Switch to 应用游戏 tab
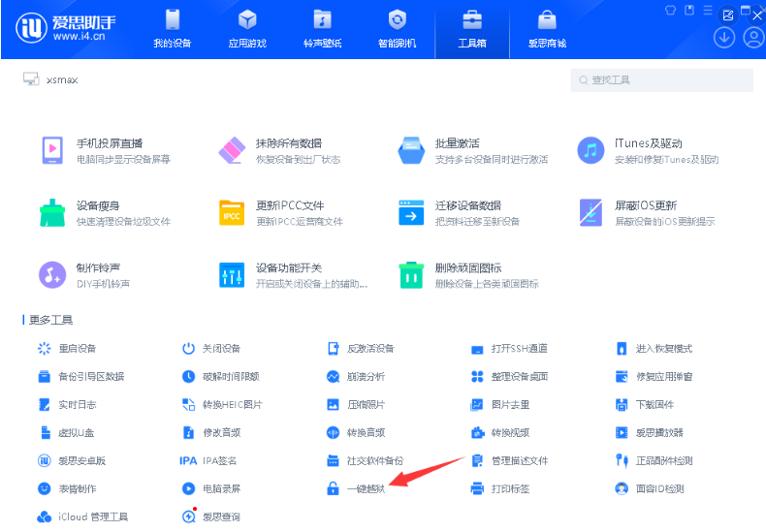The width and height of the screenshot is (766, 532). click(247, 29)
